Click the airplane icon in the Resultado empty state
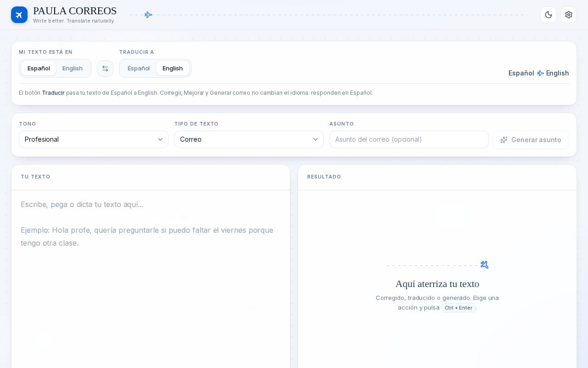This screenshot has height=368, width=588. point(484,264)
